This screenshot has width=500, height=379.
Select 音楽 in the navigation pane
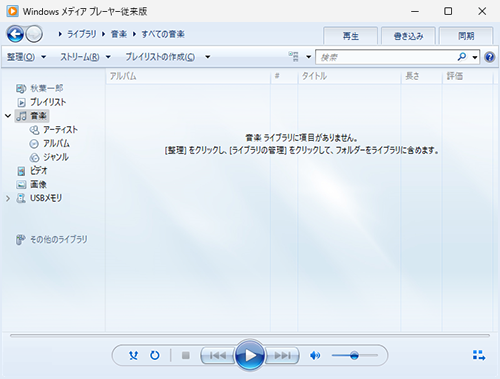tap(32, 116)
